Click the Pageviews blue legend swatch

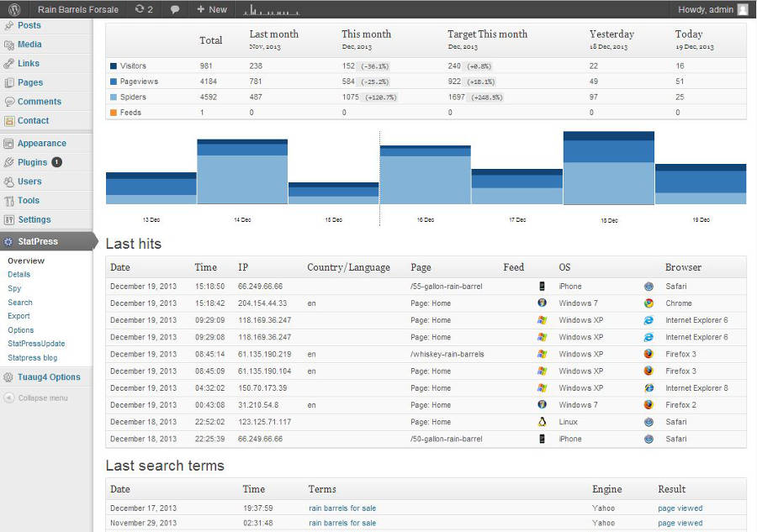click(x=114, y=82)
